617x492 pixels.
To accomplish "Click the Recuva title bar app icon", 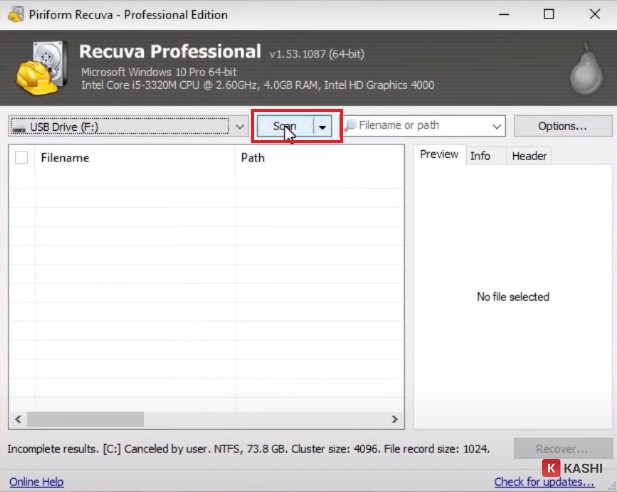I will [12, 15].
